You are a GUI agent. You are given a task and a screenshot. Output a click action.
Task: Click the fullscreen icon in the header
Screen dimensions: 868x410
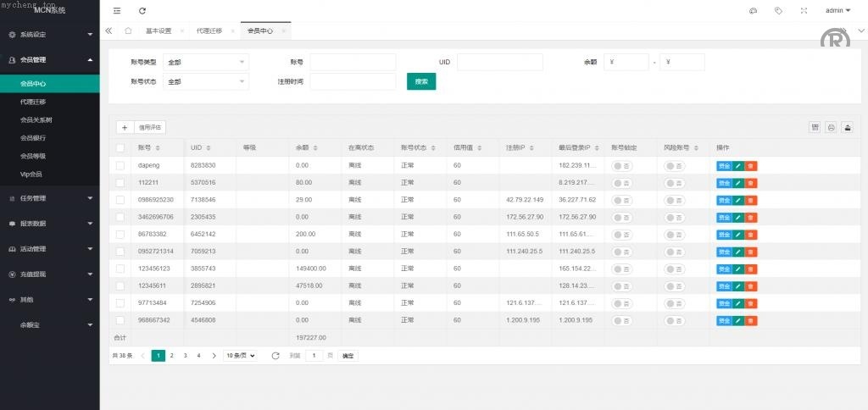tap(804, 10)
